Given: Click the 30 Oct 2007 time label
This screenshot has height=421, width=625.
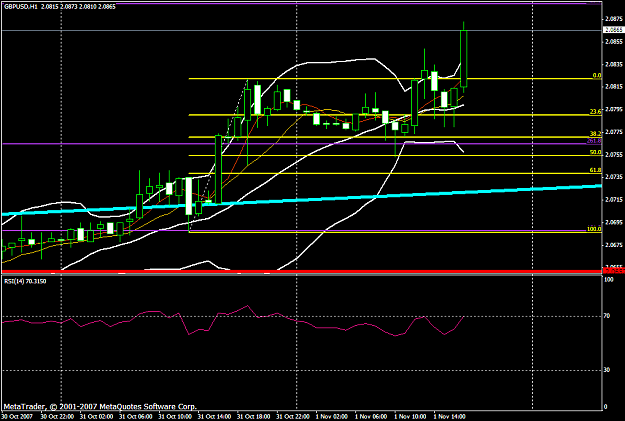Looking at the screenshot, I should pyautogui.click(x=16, y=417).
